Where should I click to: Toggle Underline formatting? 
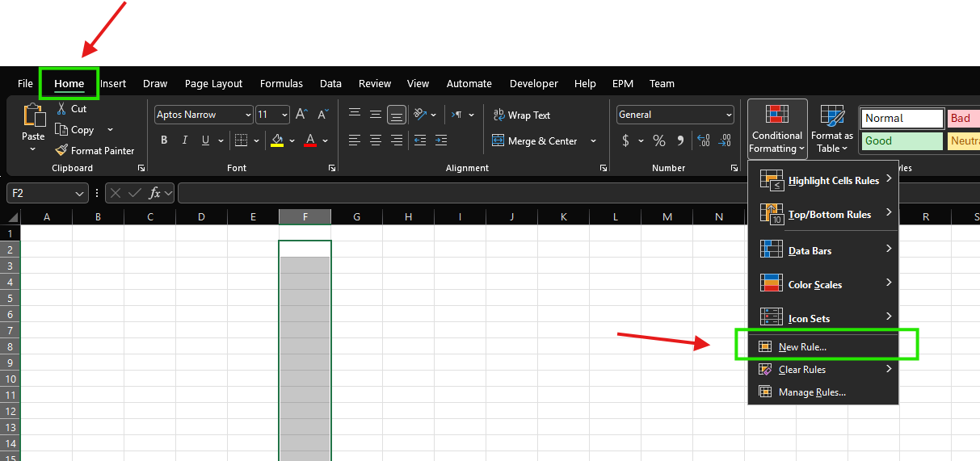coord(206,140)
